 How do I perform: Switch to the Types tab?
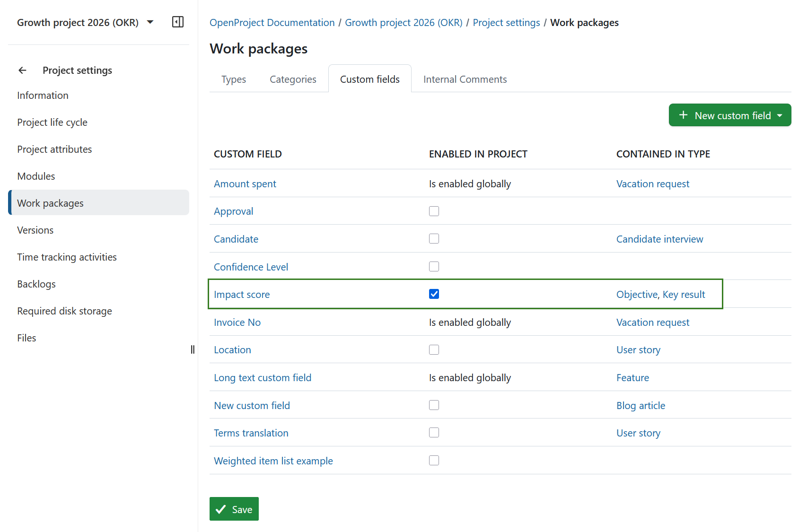(x=233, y=79)
